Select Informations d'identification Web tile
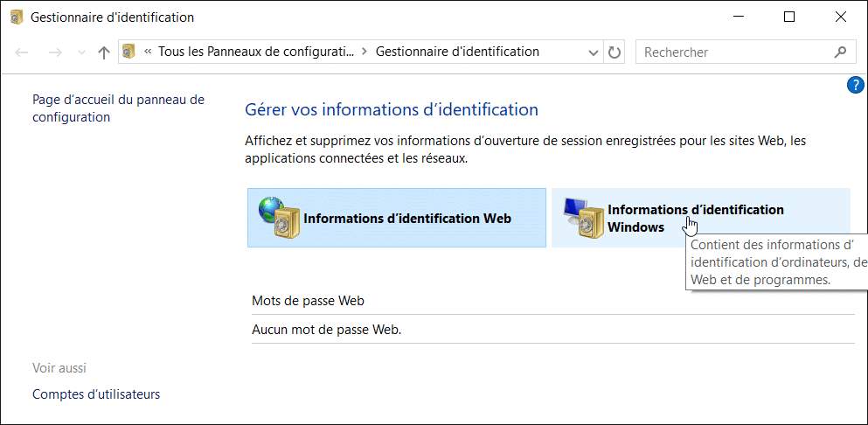Screen dimensions: 868x425 pos(396,218)
